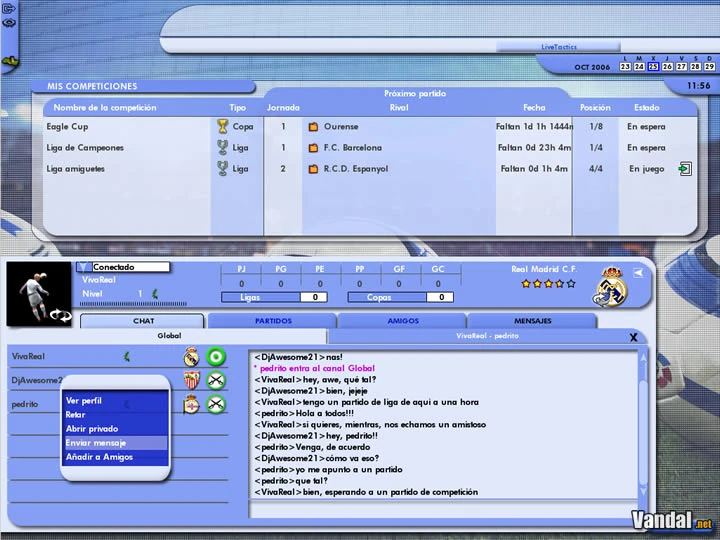The width and height of the screenshot is (720, 540).
Task: Click the green enter-match icon for Liga amiguetes
Action: tap(685, 169)
